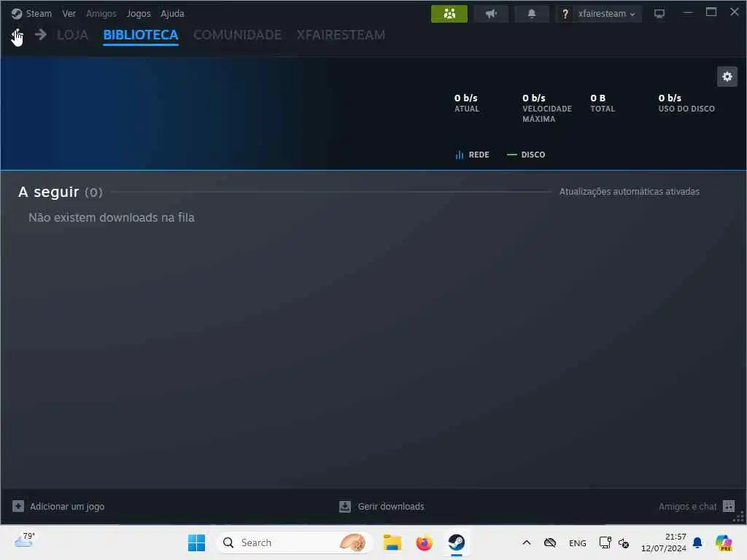747x560 pixels.
Task: Close the Steam window
Action: [735, 12]
